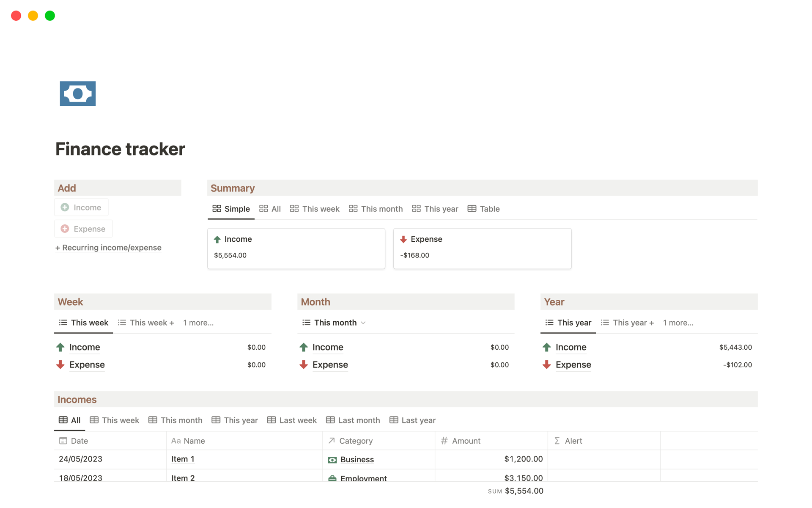812x508 pixels.
Task: Click the briefcase icon next to Employment
Action: click(x=332, y=478)
